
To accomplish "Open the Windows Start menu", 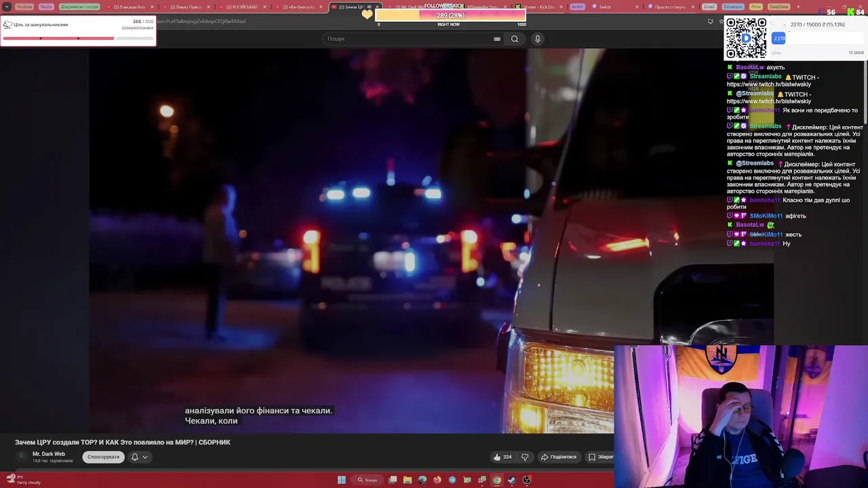I will 342,480.
